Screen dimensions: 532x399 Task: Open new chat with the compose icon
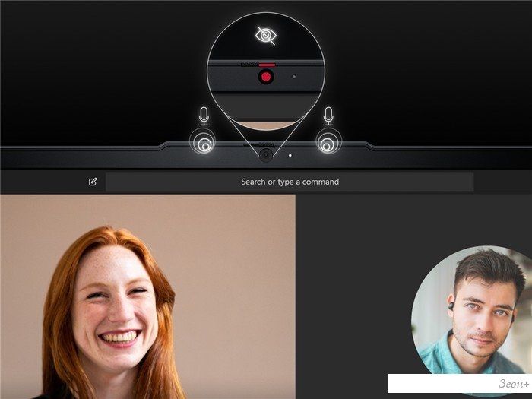[x=93, y=182]
